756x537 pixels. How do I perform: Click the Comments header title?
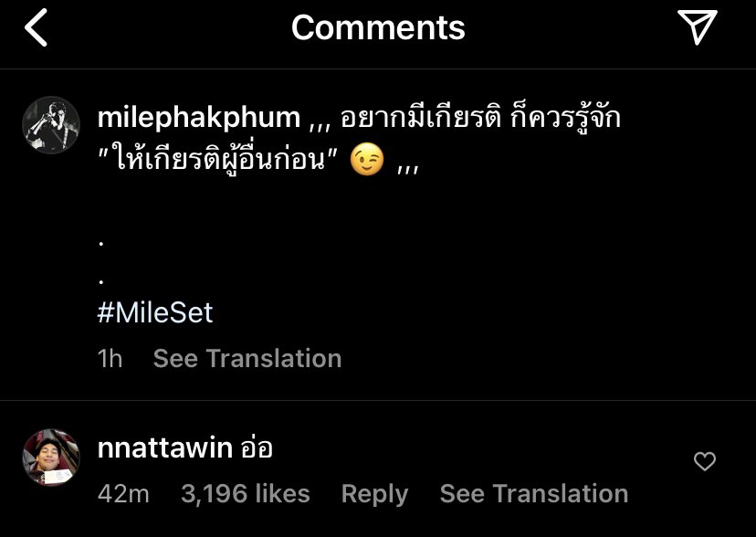tap(378, 27)
